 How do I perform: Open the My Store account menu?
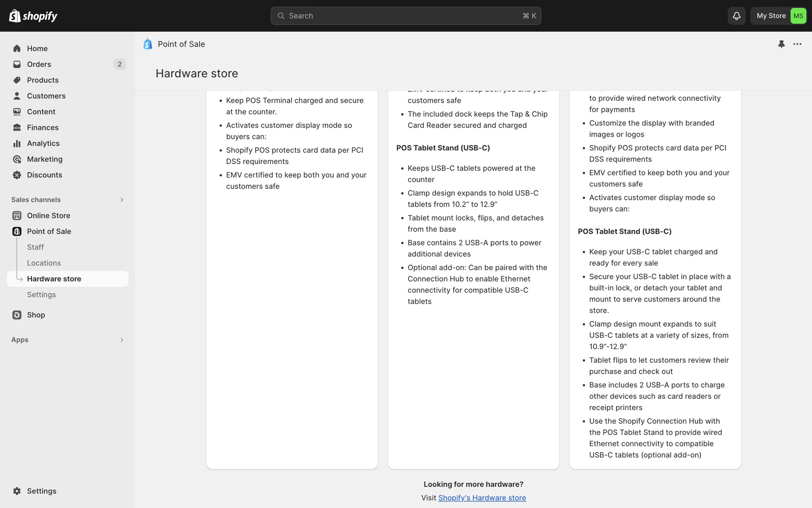point(771,16)
